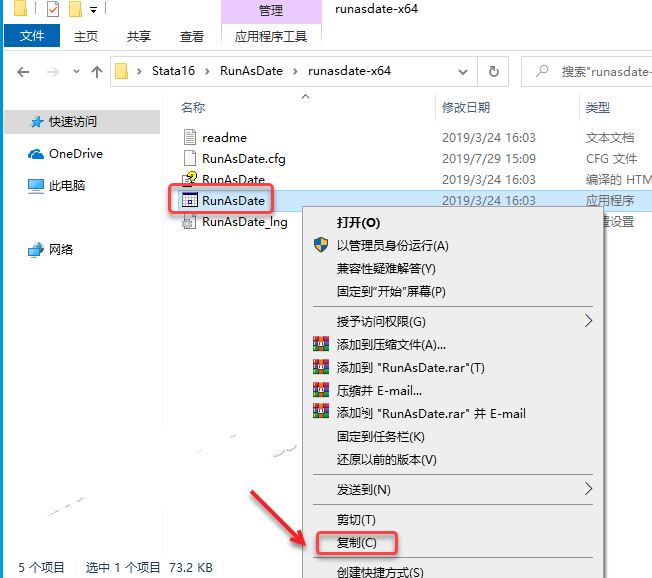Sort by the 修改日期 column header
The image size is (652, 578).
click(466, 108)
